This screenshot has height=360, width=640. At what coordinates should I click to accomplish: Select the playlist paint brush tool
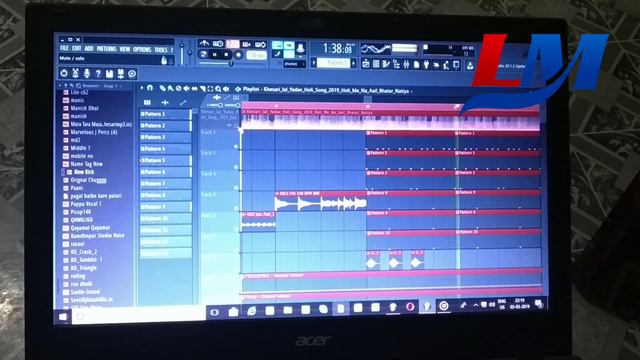click(170, 88)
